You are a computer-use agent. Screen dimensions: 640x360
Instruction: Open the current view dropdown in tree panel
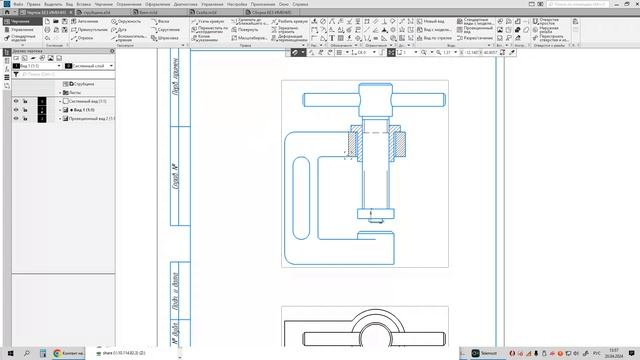coord(59,66)
